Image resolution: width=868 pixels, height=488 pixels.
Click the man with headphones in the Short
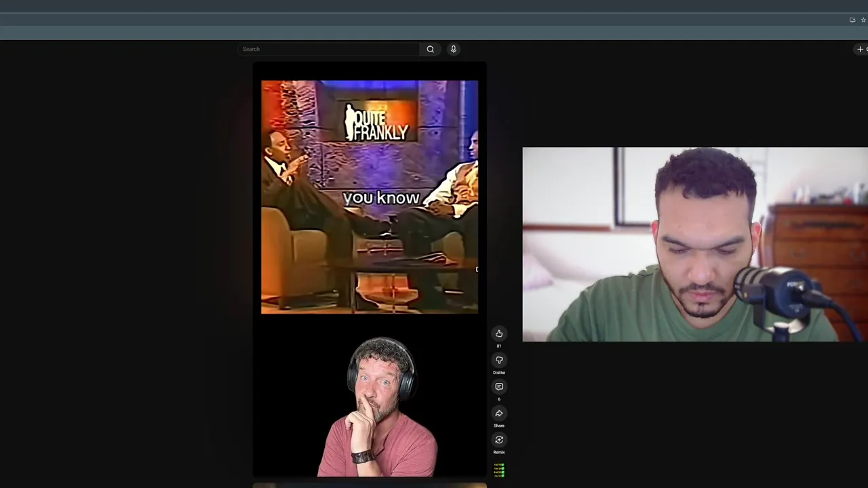pyautogui.click(x=378, y=407)
